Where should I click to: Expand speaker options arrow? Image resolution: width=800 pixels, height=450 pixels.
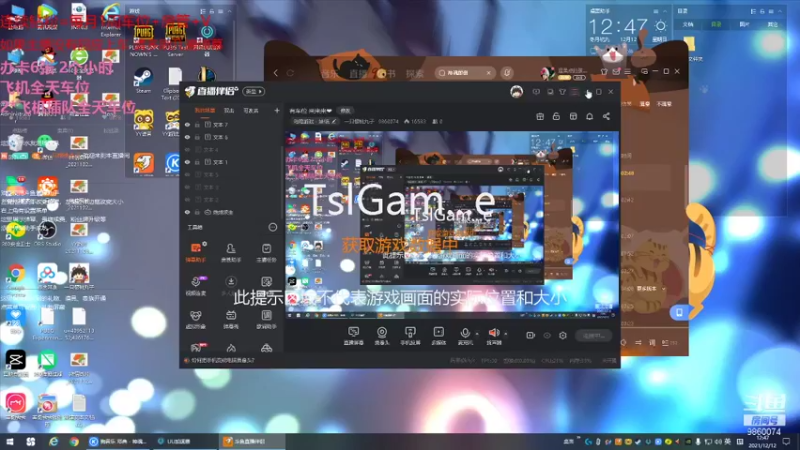[506, 334]
